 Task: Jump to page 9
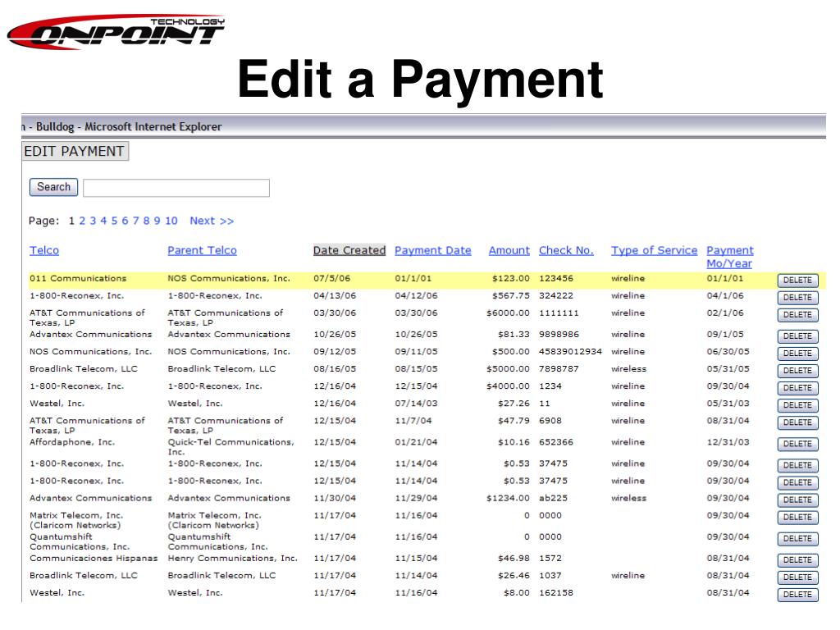(157, 221)
